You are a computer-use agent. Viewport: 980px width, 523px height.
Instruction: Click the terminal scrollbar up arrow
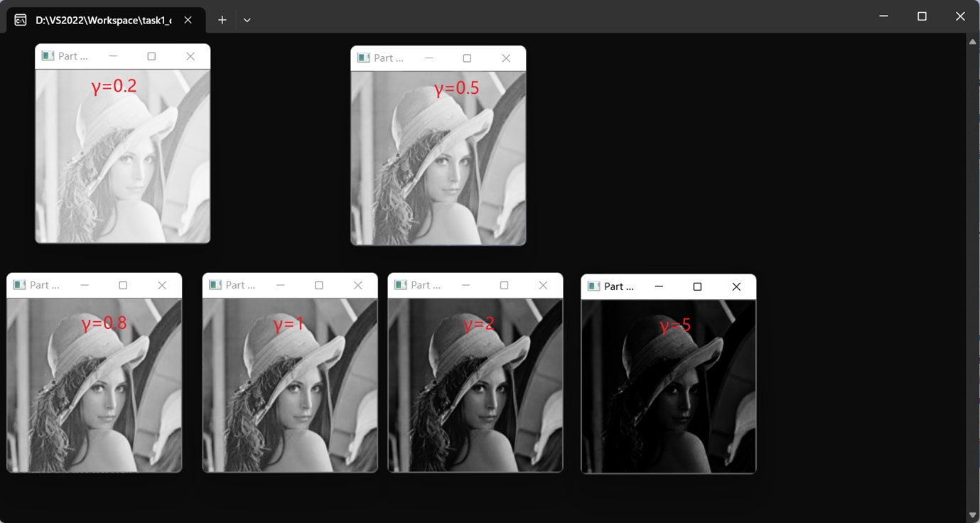coord(972,42)
